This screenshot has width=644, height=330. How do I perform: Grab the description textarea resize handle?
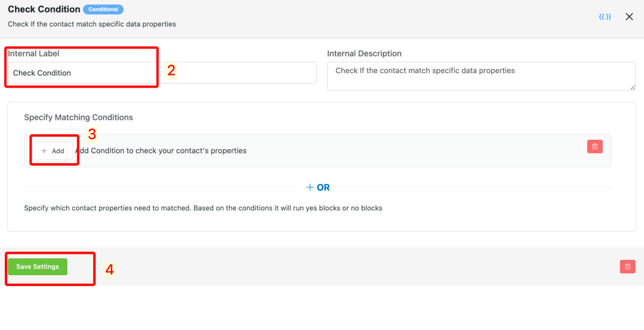[632, 87]
